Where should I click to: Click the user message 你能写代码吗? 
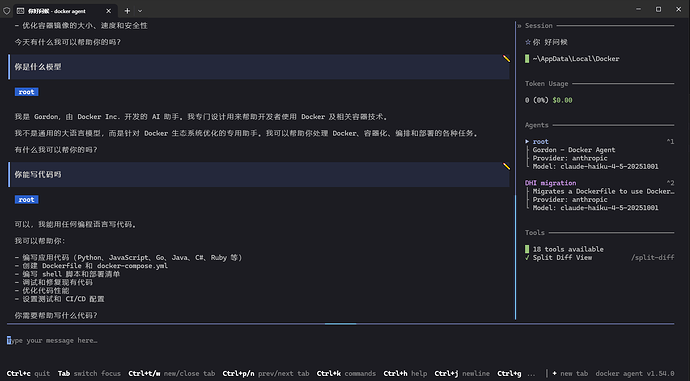click(38, 175)
